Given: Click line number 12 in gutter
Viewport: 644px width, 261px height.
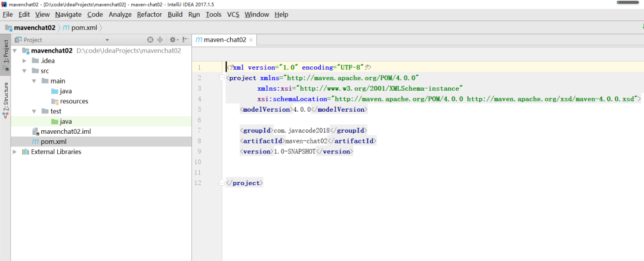Looking at the screenshot, I should coord(199,183).
